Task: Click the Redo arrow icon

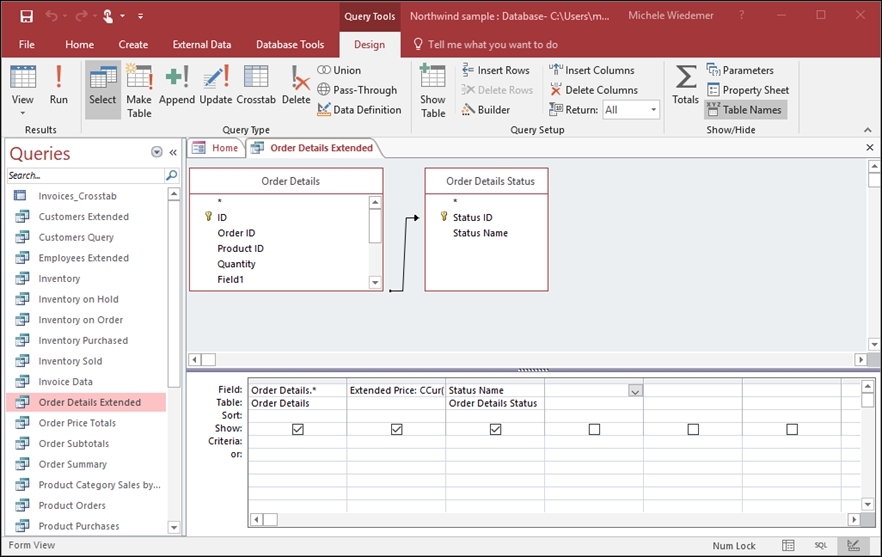Action: click(x=81, y=16)
